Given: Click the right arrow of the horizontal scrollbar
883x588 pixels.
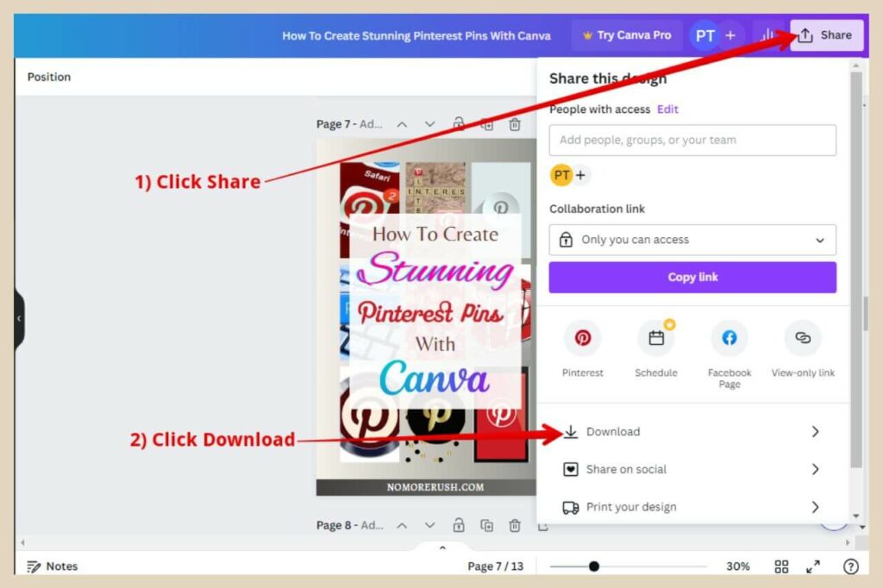Looking at the screenshot, I should tap(849, 543).
